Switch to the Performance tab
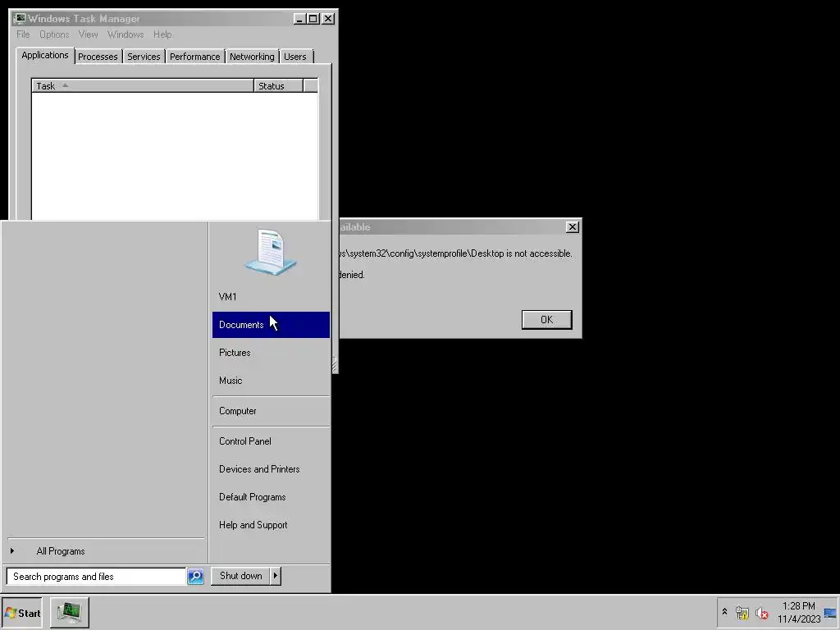840x630 pixels. click(194, 57)
